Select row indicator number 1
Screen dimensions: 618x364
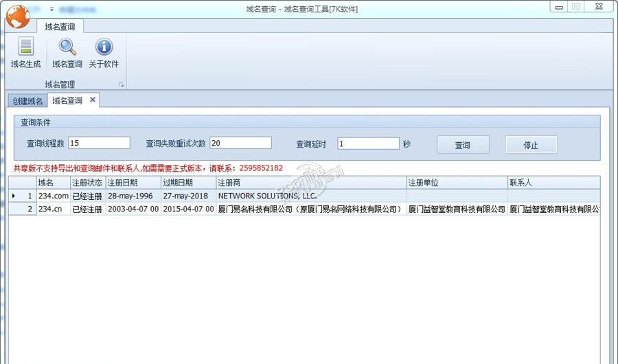point(23,196)
